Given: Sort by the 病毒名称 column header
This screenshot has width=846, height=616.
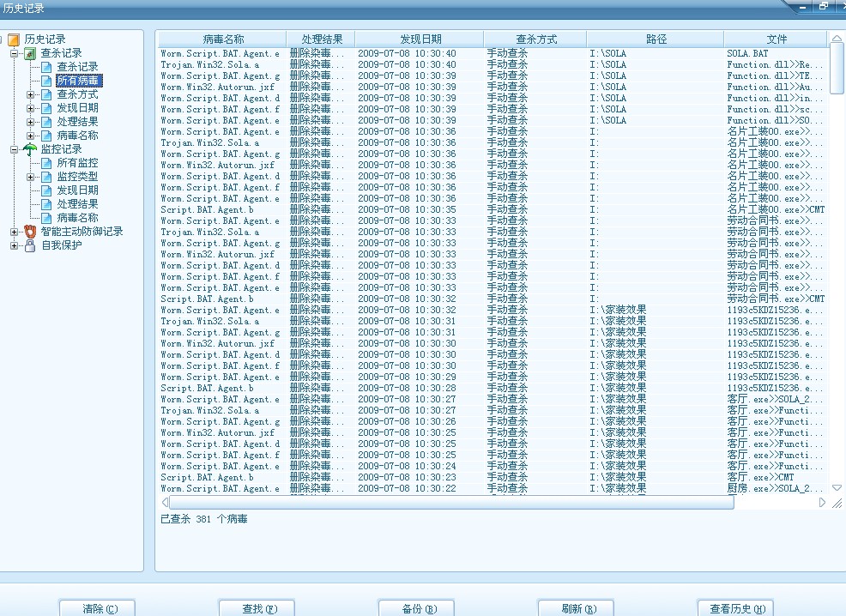Looking at the screenshot, I should pos(222,39).
